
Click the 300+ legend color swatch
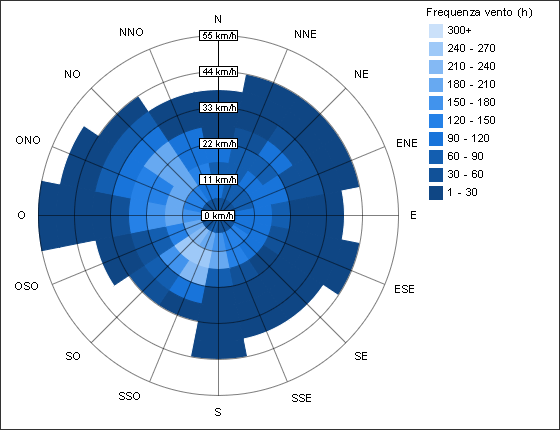coord(436,31)
